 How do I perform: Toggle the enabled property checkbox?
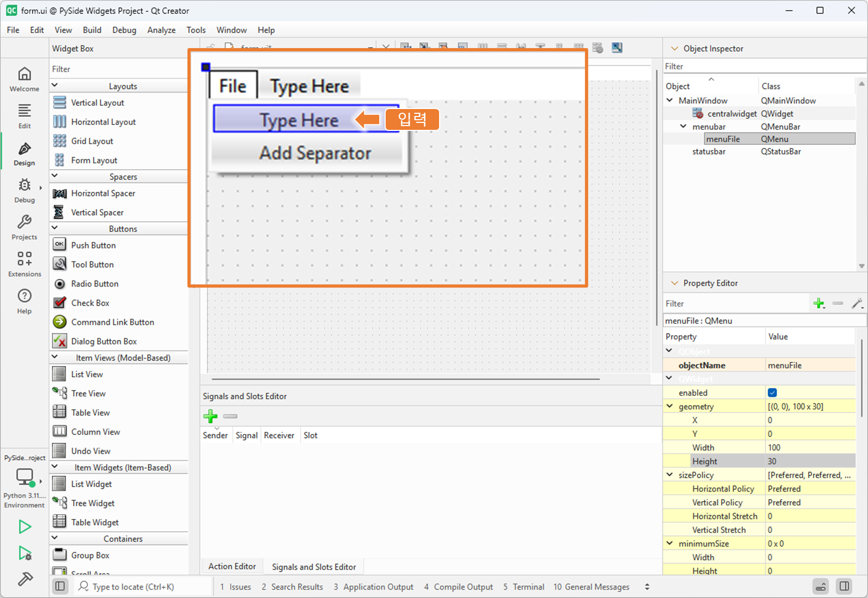(772, 393)
